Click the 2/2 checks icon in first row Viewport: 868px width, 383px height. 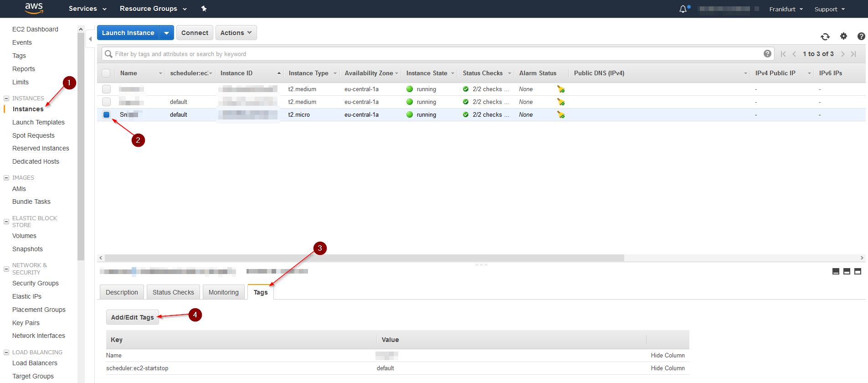click(x=466, y=89)
